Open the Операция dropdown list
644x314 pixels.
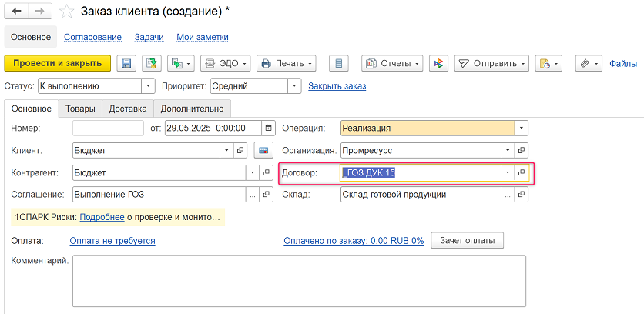pos(522,129)
